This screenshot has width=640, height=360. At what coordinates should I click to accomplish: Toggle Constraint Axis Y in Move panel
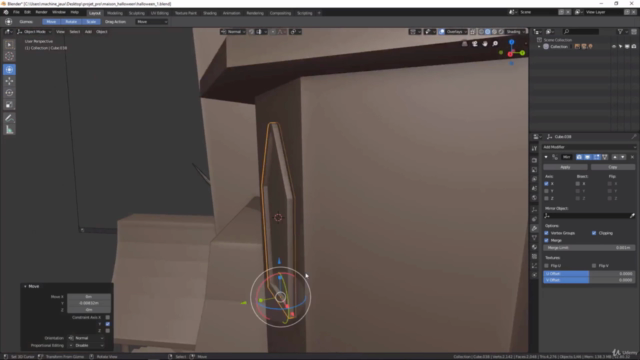108,324
